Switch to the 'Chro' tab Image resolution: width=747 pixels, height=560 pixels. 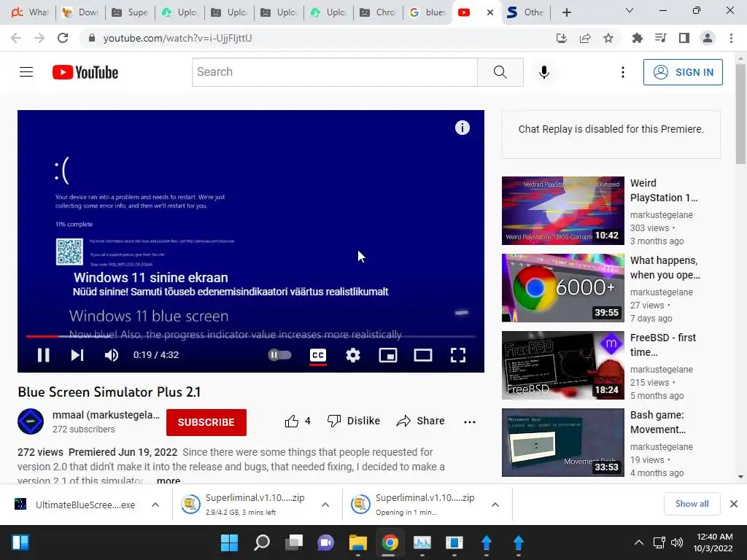click(378, 12)
